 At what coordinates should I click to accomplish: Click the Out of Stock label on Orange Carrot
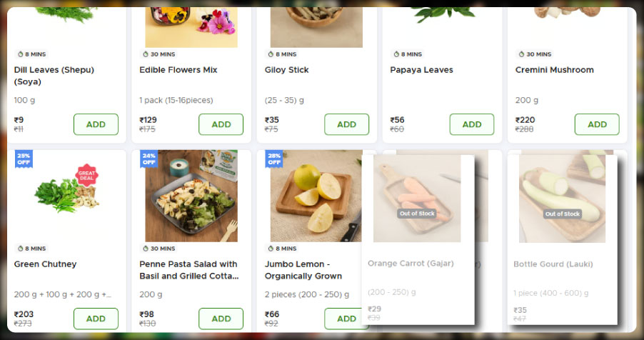[417, 214]
